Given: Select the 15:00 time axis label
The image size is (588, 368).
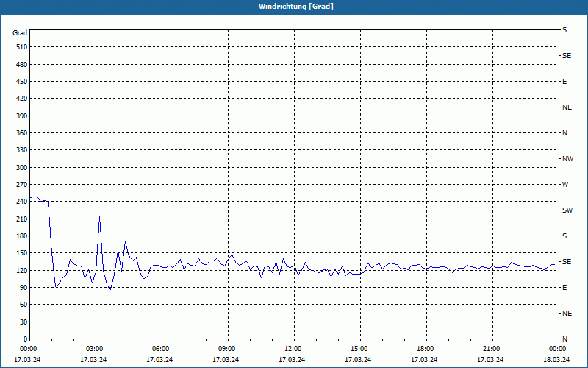Looking at the screenshot, I should click(x=360, y=349).
